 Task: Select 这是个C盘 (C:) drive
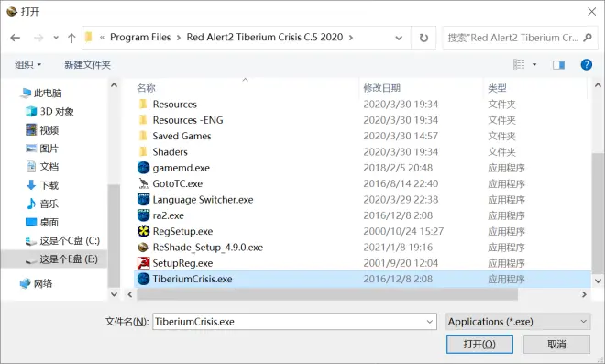(x=62, y=240)
